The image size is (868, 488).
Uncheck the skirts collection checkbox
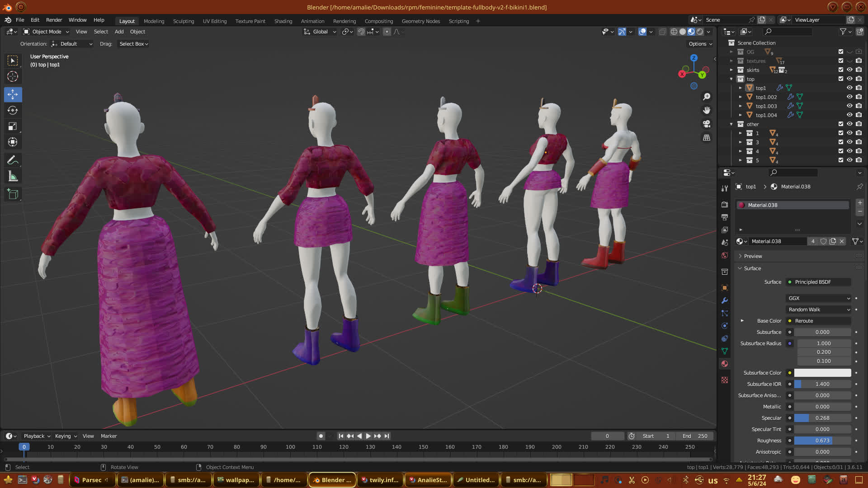pos(841,70)
